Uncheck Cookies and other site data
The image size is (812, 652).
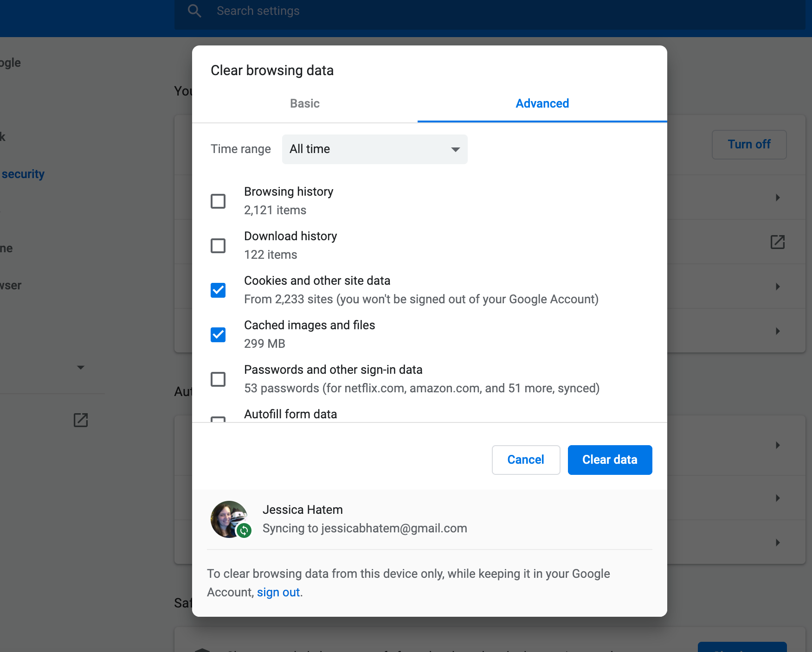pyautogui.click(x=218, y=290)
